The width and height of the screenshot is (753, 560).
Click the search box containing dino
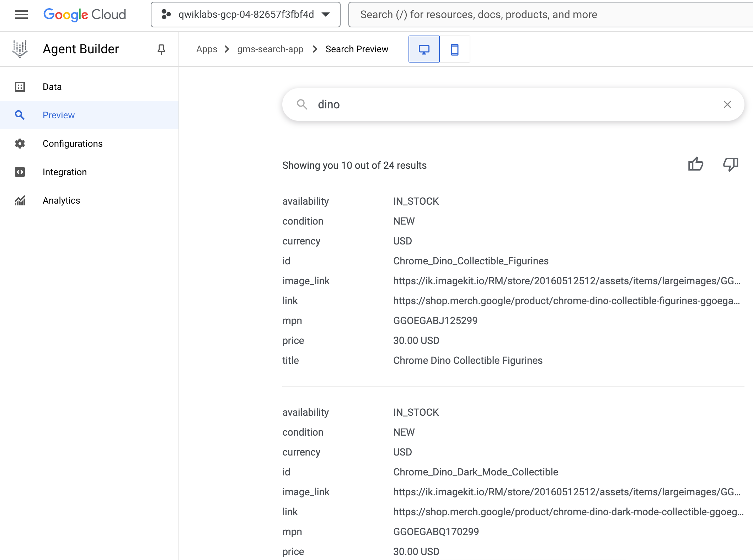[513, 104]
